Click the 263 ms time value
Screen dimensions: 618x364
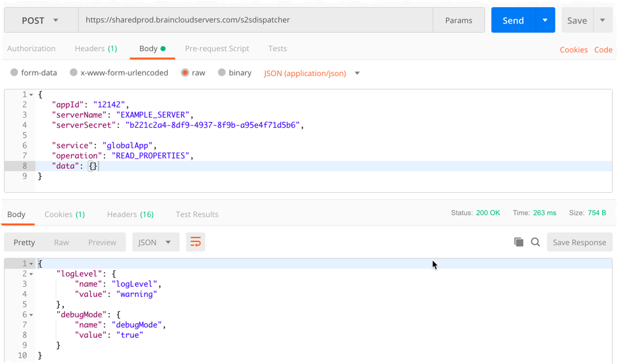545,213
